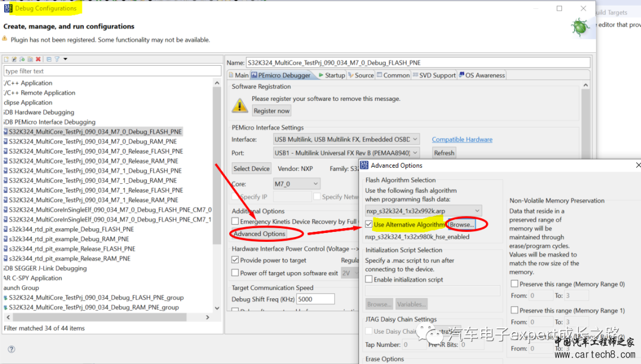Select M7_0_Release_FLASH_PNE configuration
Viewport: 641px width, 364px height.
pyautogui.click(x=93, y=151)
